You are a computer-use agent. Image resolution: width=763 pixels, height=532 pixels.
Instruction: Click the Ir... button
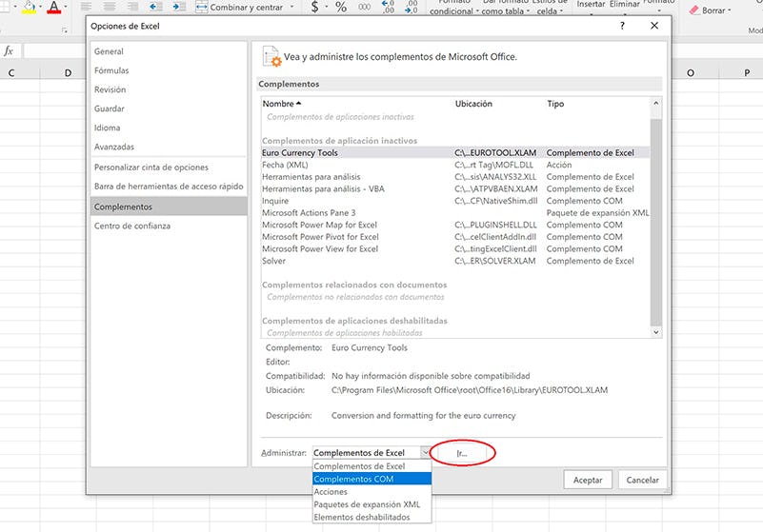(462, 453)
